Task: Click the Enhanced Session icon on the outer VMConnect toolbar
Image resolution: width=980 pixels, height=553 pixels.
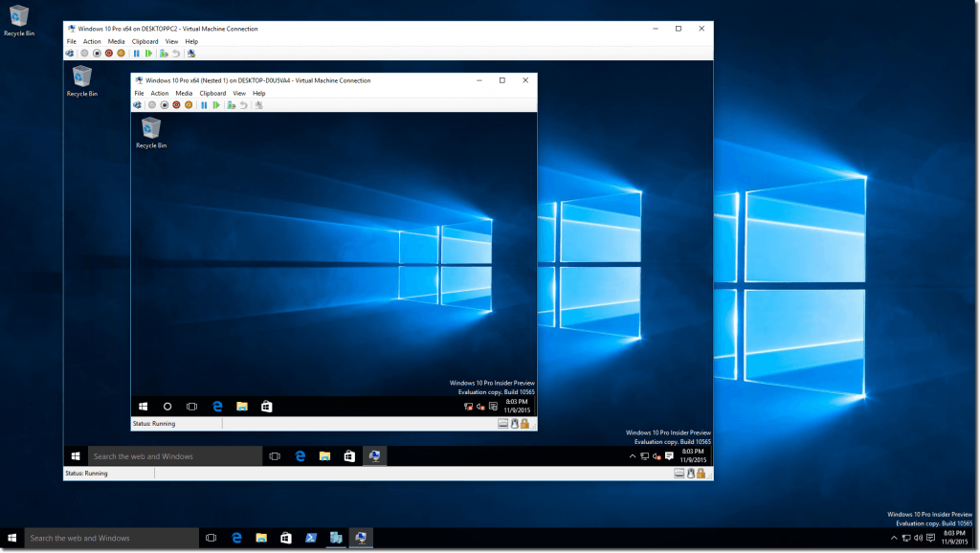Action: (x=191, y=54)
